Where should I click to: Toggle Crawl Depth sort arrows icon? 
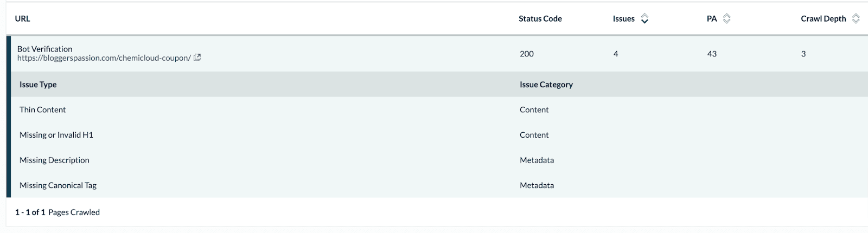pyautogui.click(x=856, y=19)
